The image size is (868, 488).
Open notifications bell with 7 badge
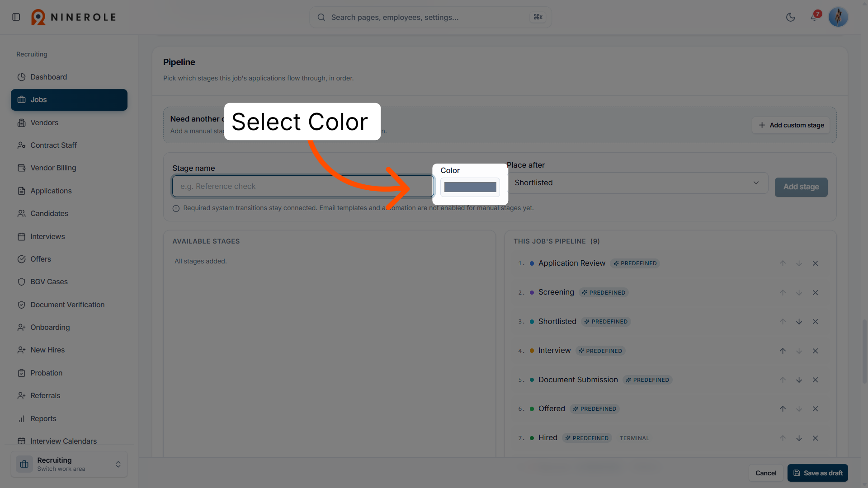click(x=814, y=17)
